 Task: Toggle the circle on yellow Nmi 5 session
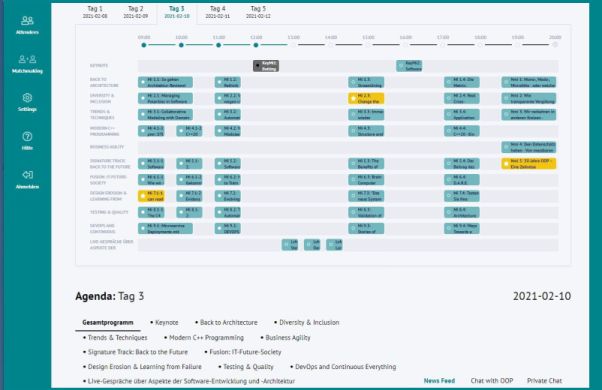click(x=506, y=164)
